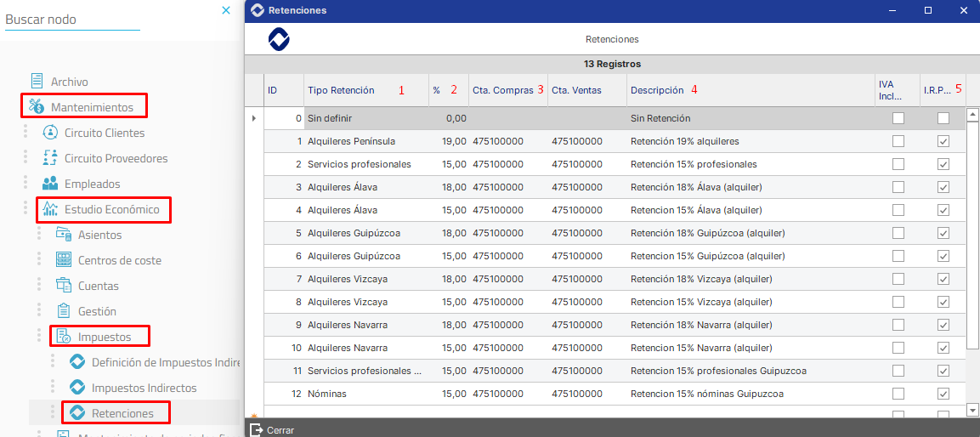The image size is (980, 437).
Task: Click the Definición de Impuestos Indirectos icon
Action: 76,362
